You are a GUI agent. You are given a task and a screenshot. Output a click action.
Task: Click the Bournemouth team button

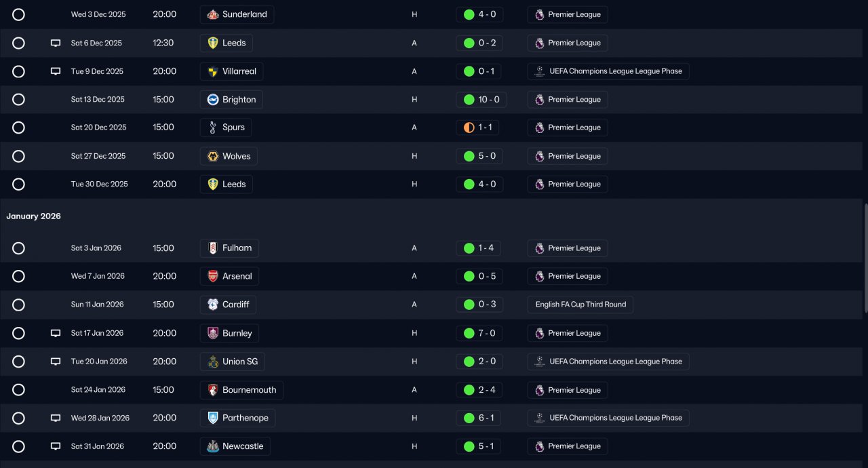coord(241,390)
